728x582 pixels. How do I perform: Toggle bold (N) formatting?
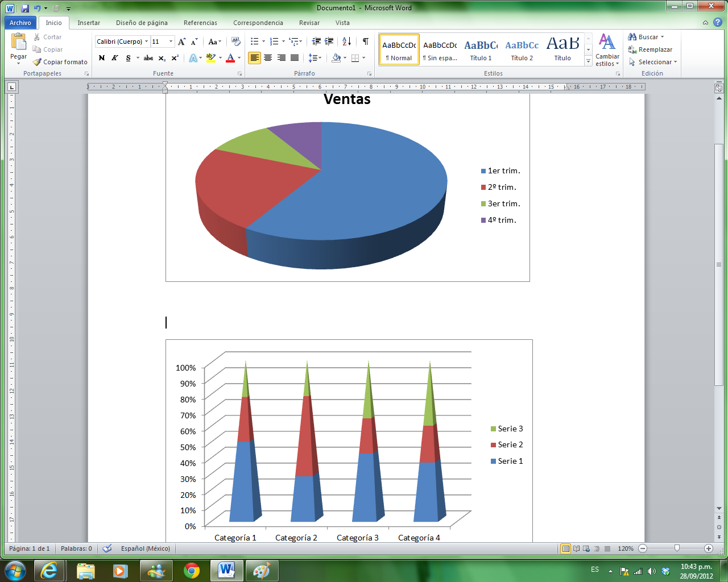click(102, 58)
